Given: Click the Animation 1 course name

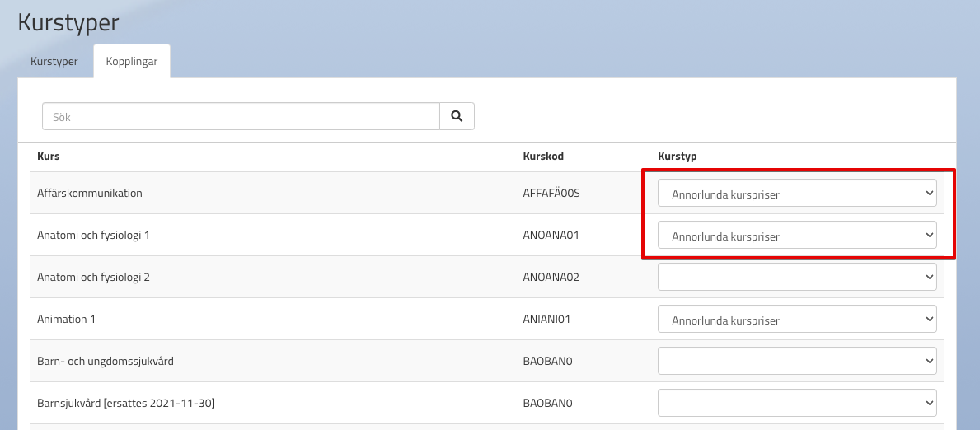Looking at the screenshot, I should [x=66, y=320].
